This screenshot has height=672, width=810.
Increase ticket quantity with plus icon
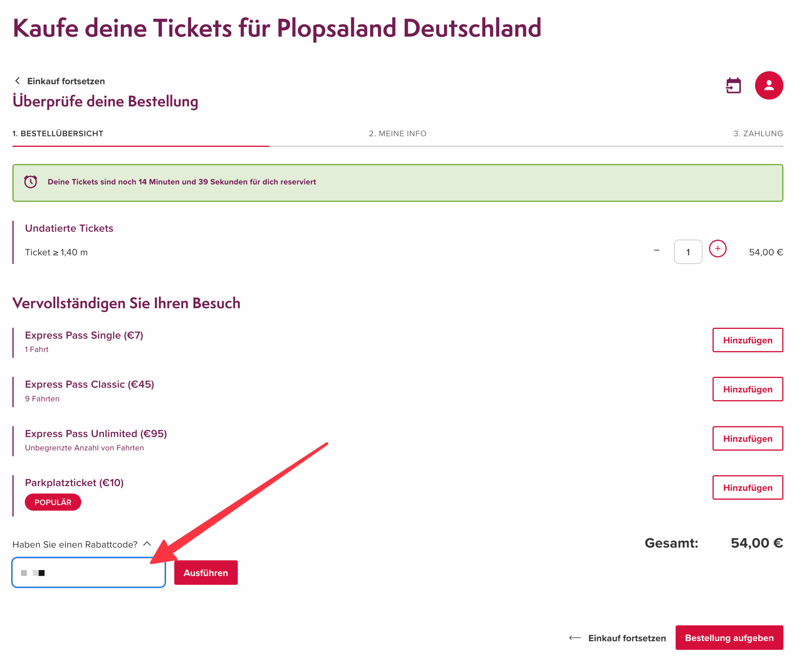[x=717, y=249]
